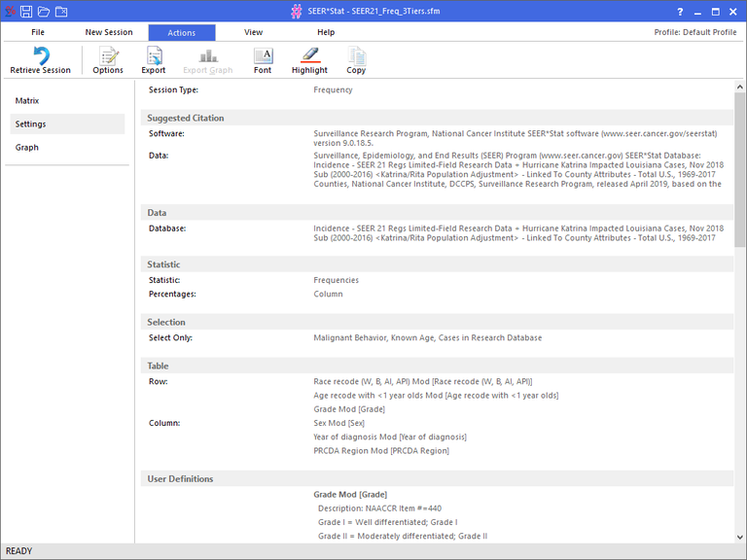
Task: Open the Help menu
Action: click(326, 32)
